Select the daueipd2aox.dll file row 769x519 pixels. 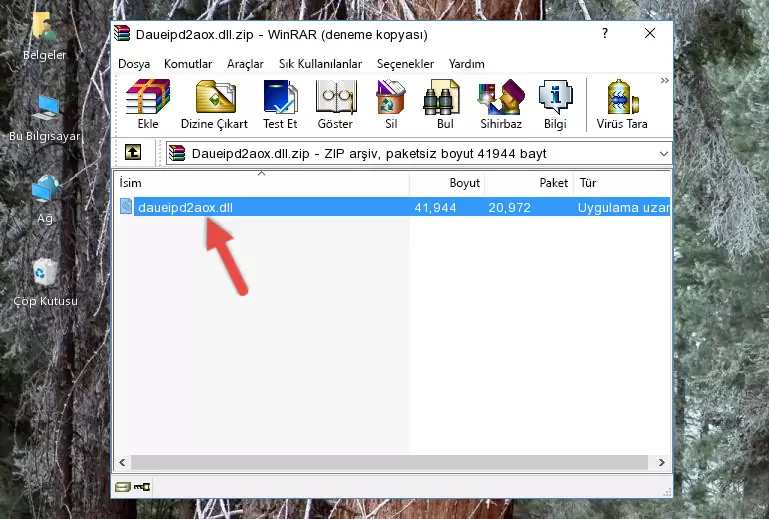393,207
